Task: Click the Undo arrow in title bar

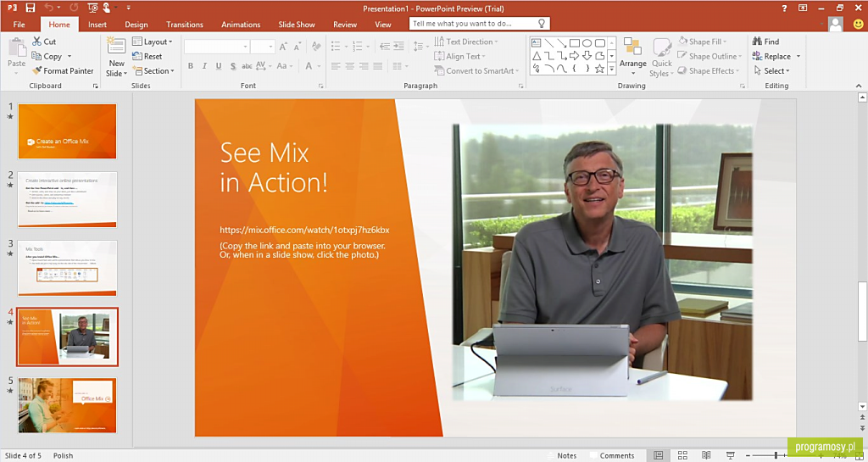Action: (x=49, y=8)
